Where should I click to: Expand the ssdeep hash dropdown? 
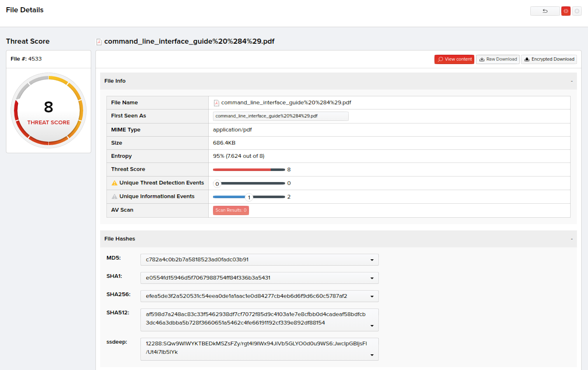tap(372, 355)
